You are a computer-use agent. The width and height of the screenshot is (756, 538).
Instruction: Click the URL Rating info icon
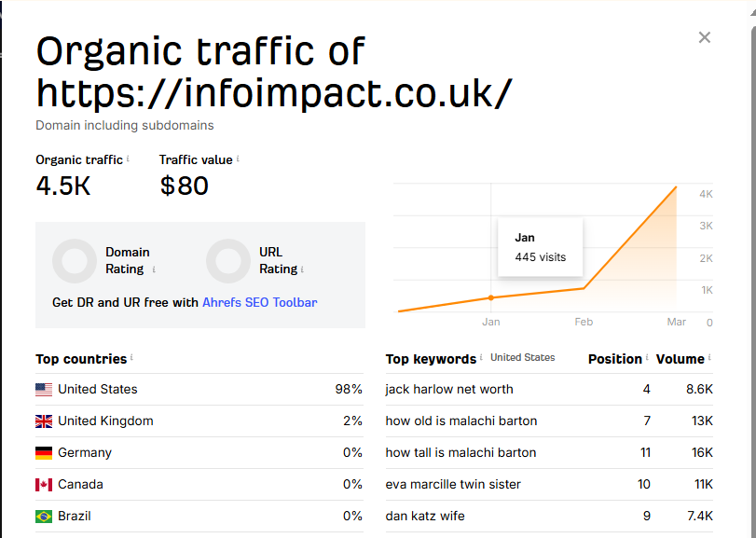pos(302,269)
